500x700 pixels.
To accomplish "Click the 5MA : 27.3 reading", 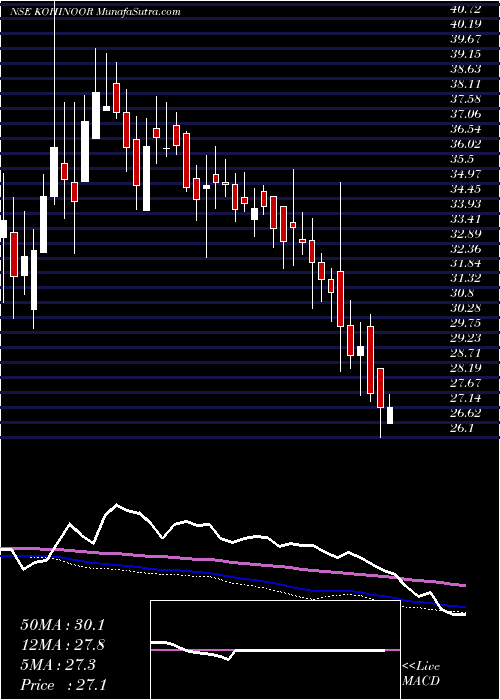I will 58,664.
